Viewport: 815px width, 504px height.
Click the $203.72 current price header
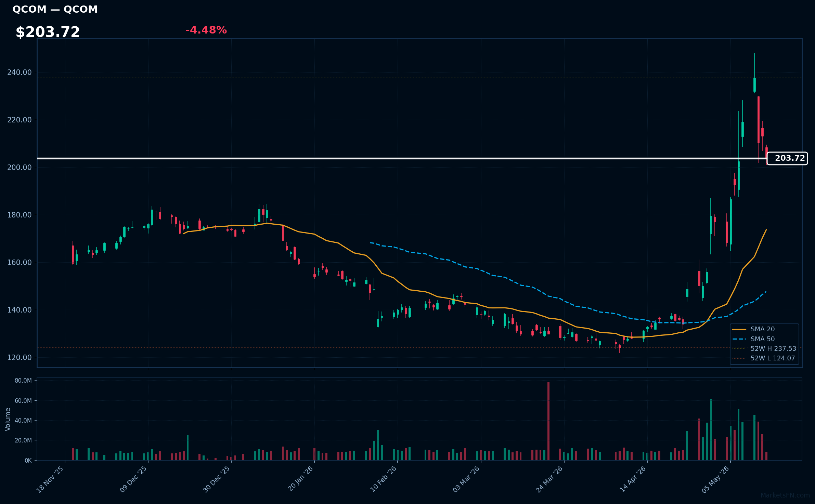click(48, 32)
